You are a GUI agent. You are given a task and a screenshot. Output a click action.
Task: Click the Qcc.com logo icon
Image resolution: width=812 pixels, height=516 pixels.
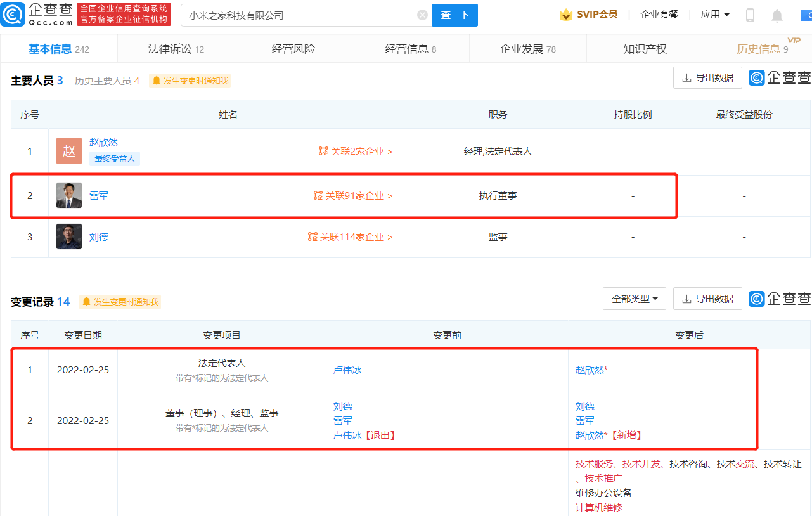tap(13, 14)
